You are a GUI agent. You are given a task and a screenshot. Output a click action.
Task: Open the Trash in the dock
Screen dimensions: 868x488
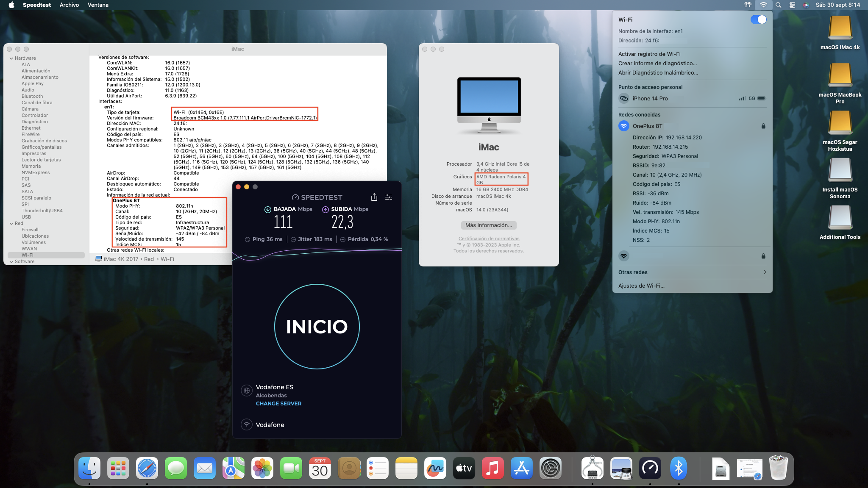(779, 468)
